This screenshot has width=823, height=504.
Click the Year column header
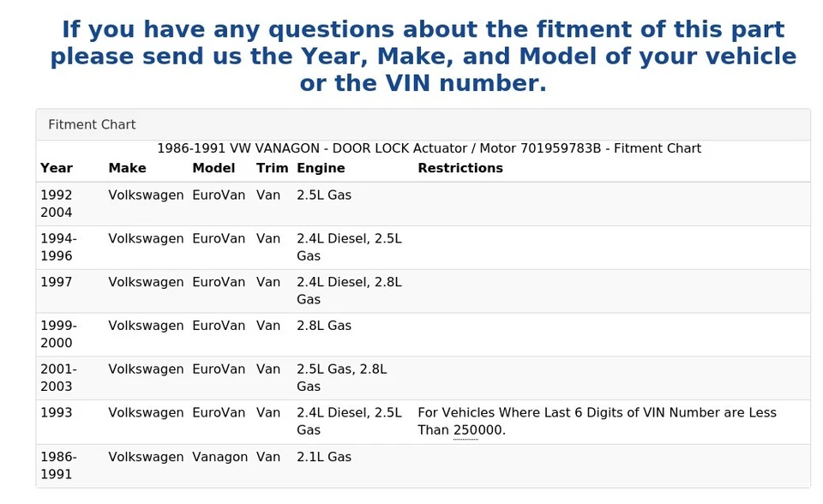(57, 168)
